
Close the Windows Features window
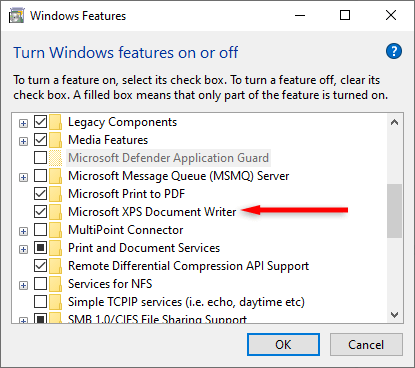pyautogui.click(x=391, y=15)
